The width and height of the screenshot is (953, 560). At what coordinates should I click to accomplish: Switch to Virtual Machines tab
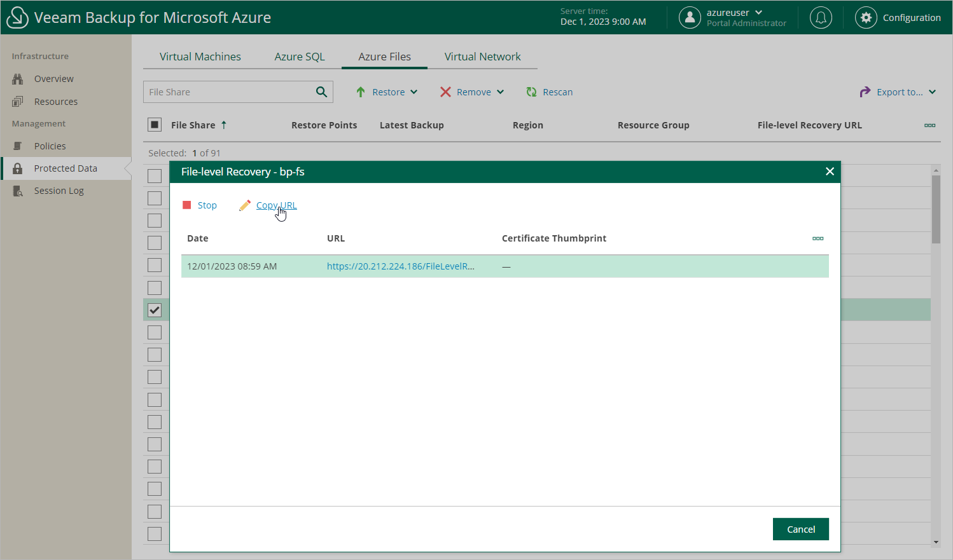tap(200, 57)
